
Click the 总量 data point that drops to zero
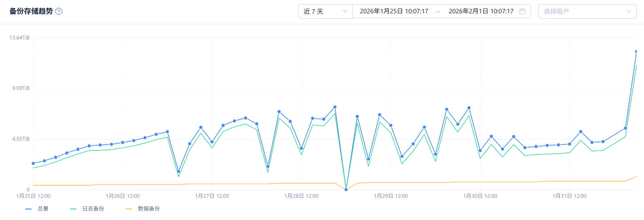346,190
